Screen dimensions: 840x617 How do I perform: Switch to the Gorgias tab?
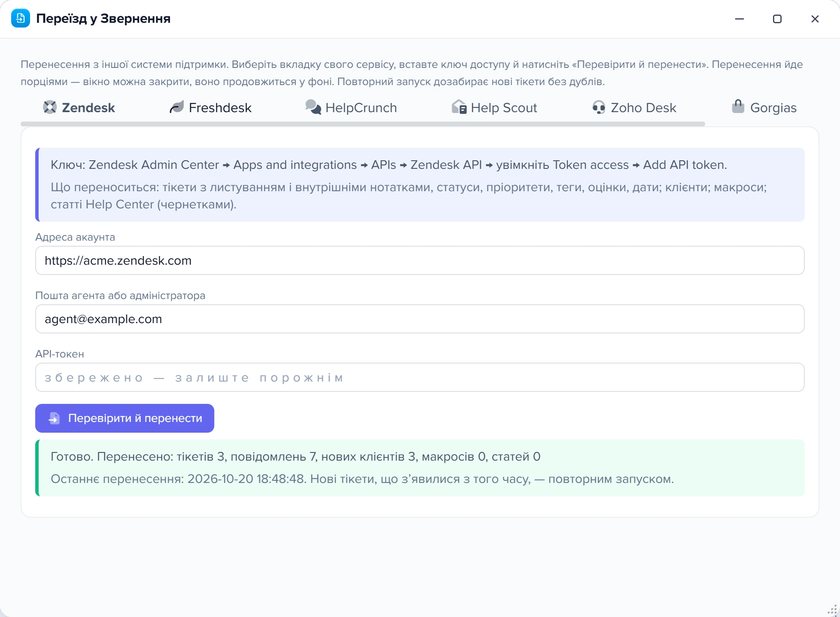pos(764,107)
